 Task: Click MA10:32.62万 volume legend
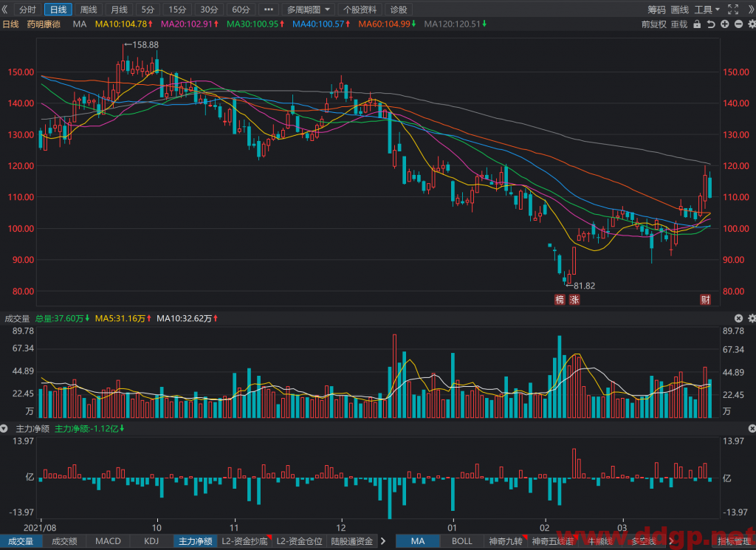(x=187, y=318)
